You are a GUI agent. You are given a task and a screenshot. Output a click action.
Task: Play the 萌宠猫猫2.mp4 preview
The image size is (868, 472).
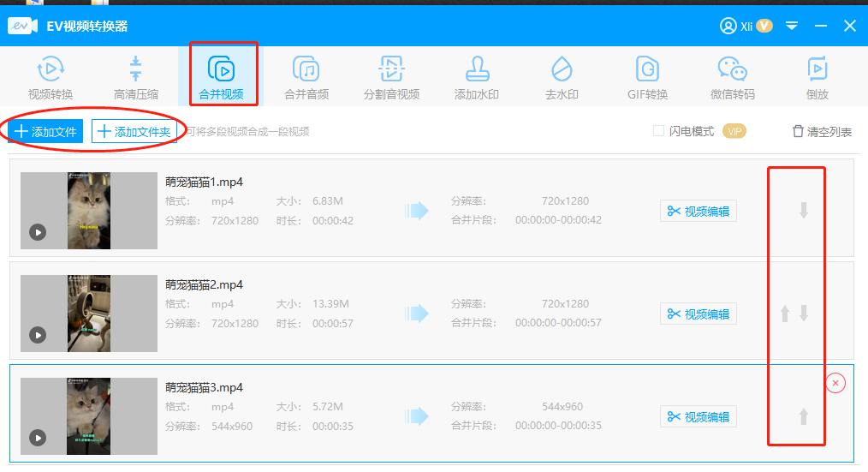(x=38, y=335)
